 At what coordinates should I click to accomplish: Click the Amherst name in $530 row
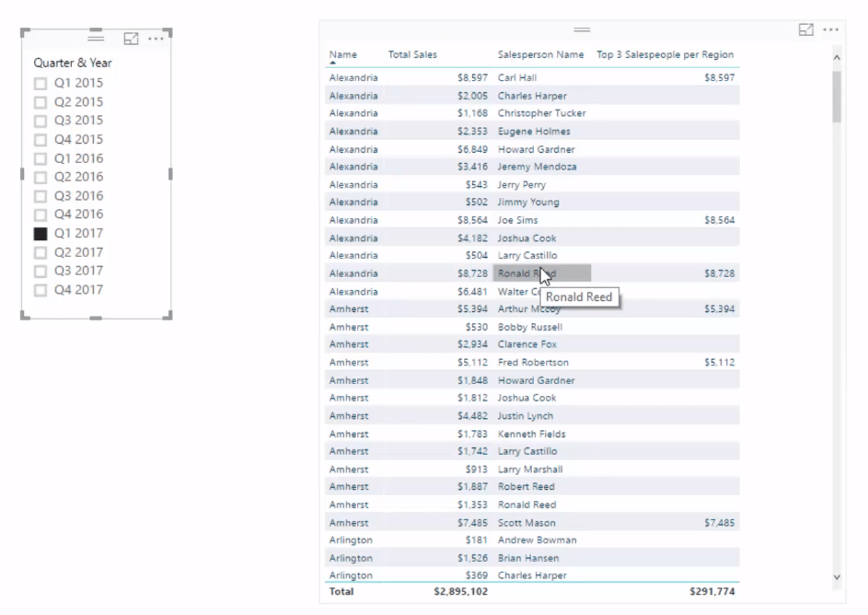pyautogui.click(x=348, y=327)
